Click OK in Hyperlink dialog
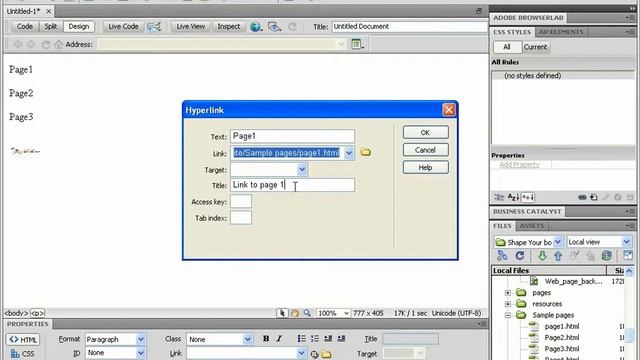The image size is (640, 360). coord(425,133)
